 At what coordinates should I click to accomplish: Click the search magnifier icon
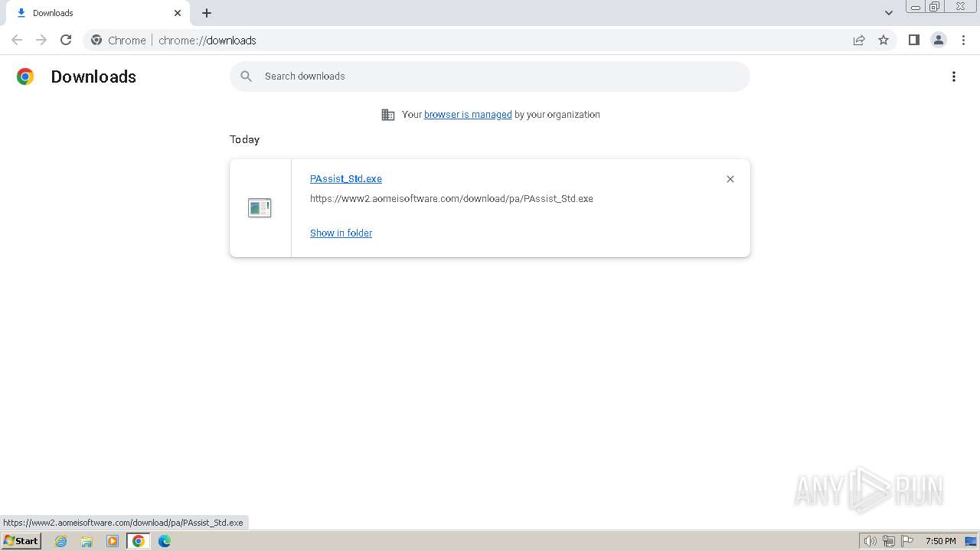coord(246,77)
